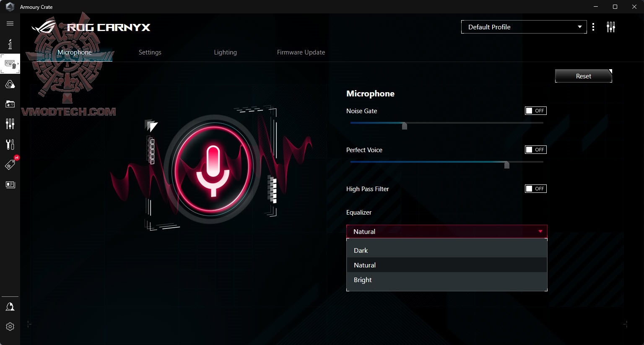Open the News/Content sidebar icon
Screen dimensions: 644x345
[10, 184]
